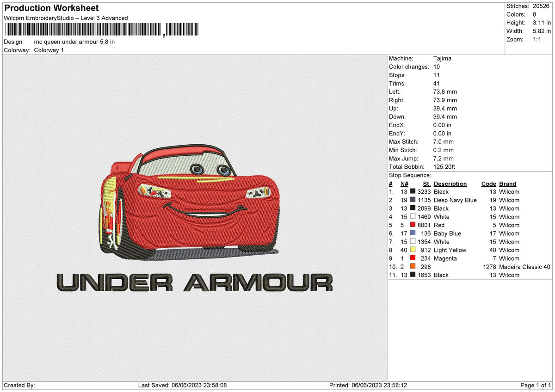Click the St. column header

click(x=426, y=184)
